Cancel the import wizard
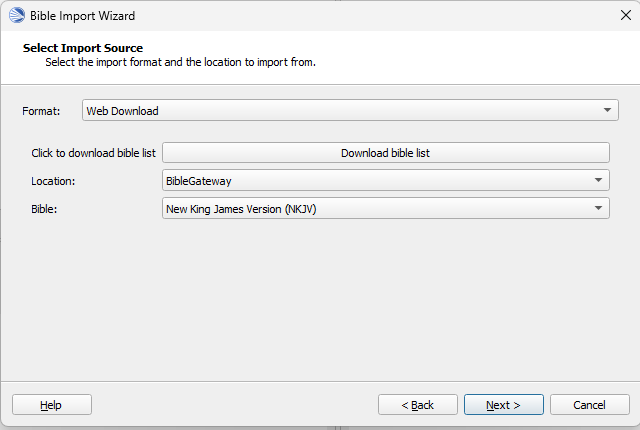640x430 pixels. pos(589,405)
